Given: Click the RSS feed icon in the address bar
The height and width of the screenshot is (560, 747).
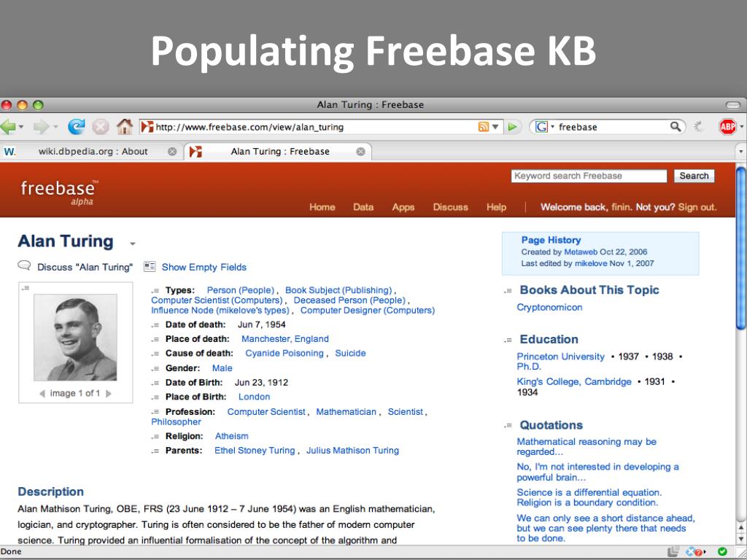Looking at the screenshot, I should [483, 127].
